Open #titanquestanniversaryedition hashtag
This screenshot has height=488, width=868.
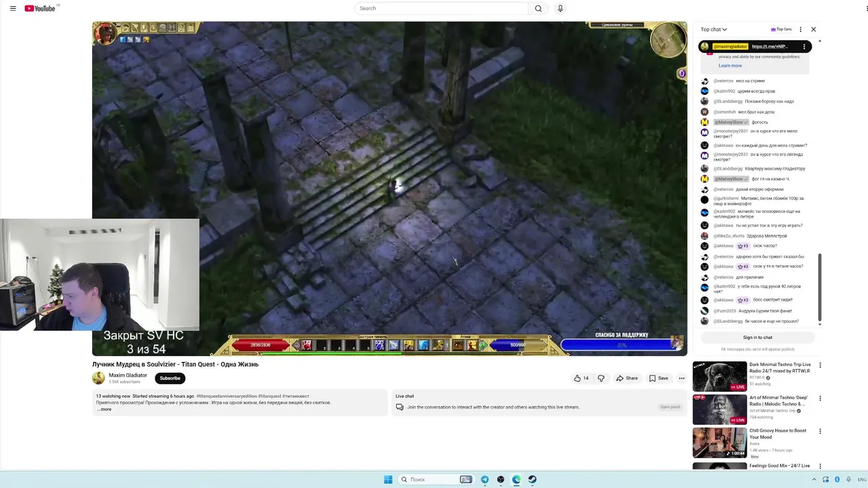pos(226,396)
